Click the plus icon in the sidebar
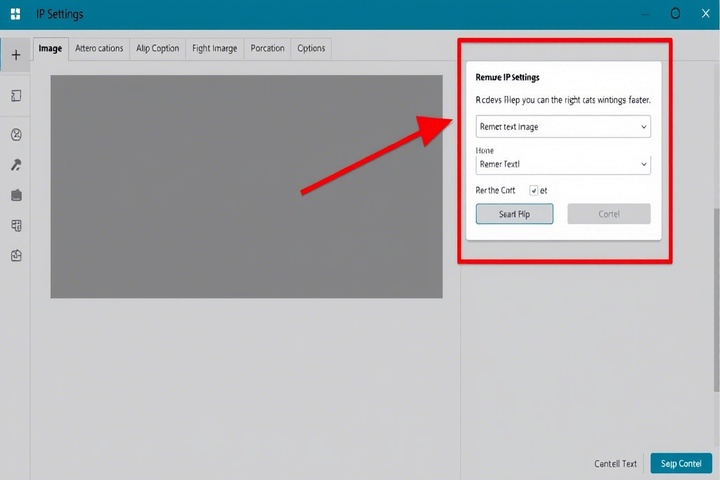Screen dimensions: 720x480 point(16,55)
